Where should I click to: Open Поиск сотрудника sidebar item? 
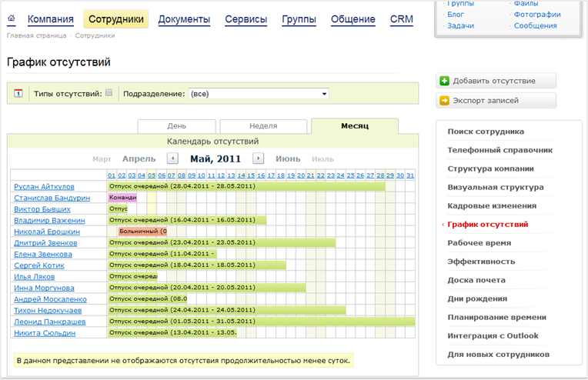(x=486, y=132)
